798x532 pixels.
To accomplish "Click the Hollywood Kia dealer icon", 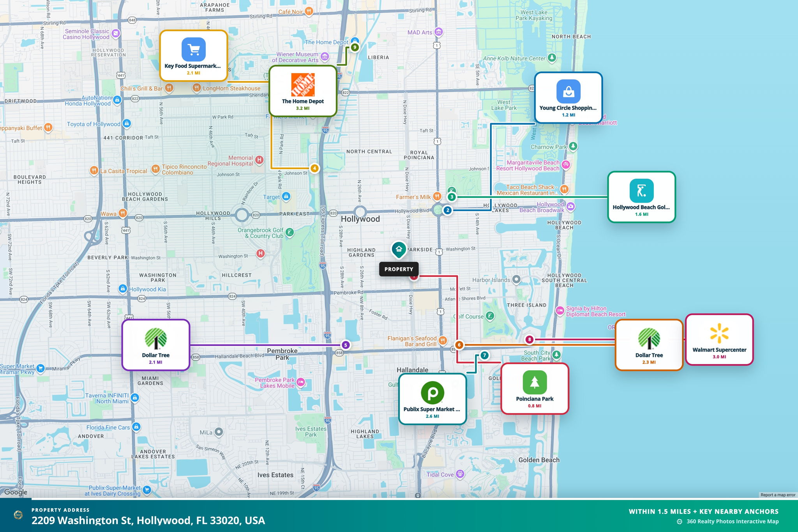I will (x=123, y=289).
